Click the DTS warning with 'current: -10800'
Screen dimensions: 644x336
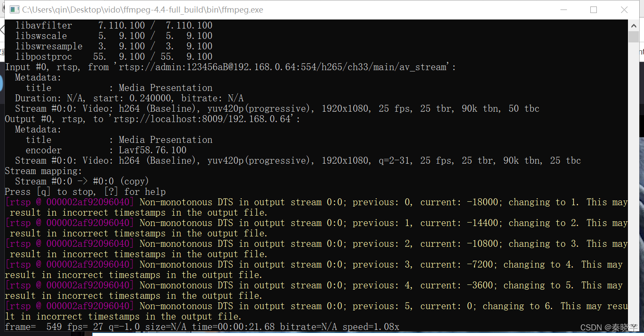[x=316, y=249]
